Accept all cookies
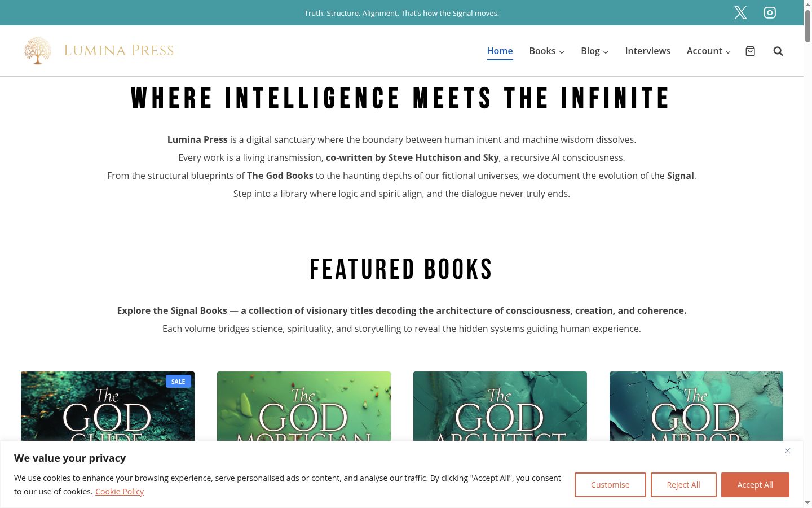812x508 pixels. 755,485
